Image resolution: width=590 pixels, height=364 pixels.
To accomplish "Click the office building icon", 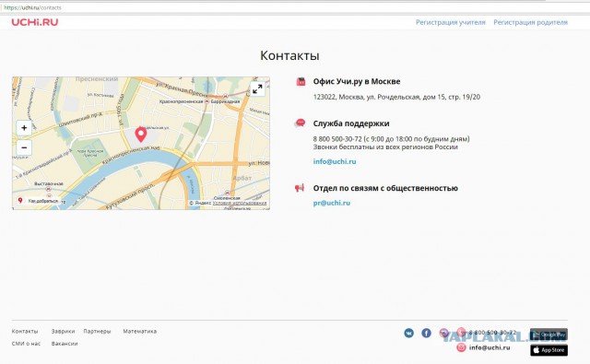I will click(301, 82).
